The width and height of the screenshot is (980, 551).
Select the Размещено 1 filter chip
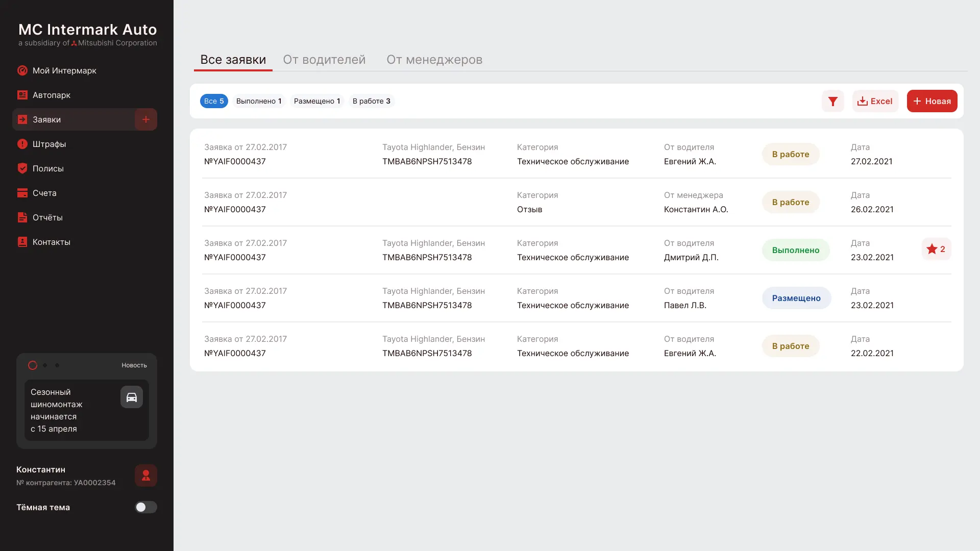317,101
